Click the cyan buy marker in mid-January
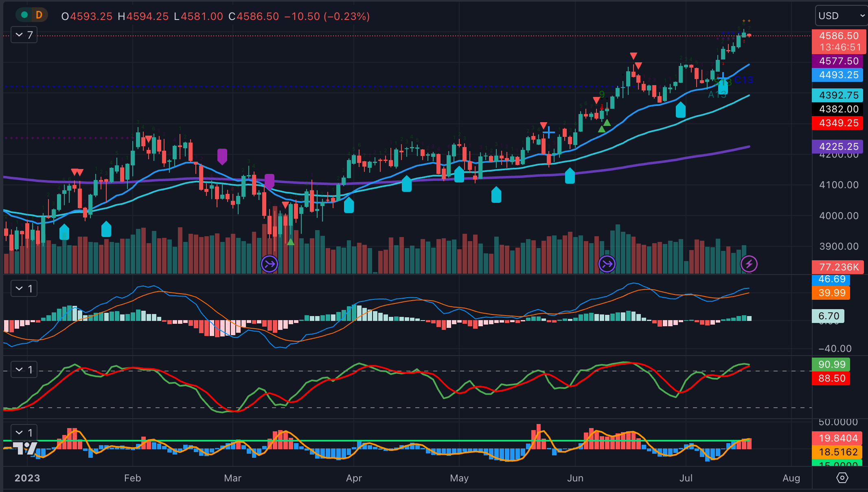The image size is (868, 492). point(64,232)
